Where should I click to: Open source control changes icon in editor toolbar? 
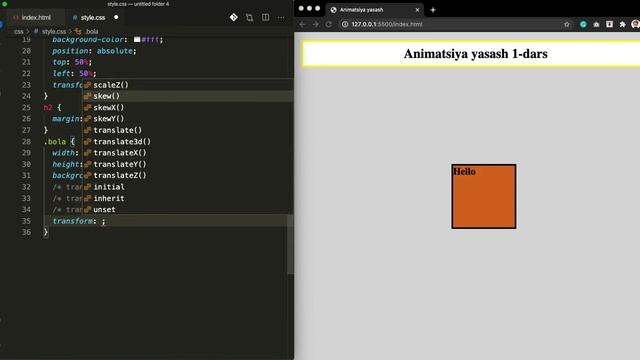coord(233,17)
